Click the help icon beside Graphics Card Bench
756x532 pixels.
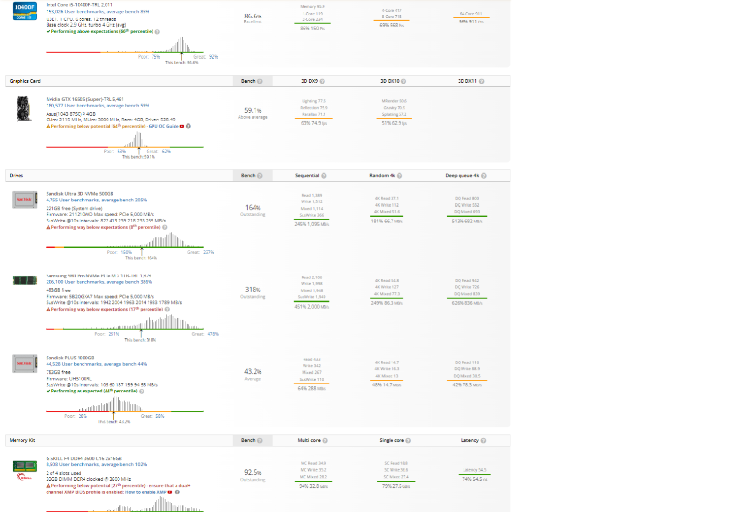click(260, 81)
